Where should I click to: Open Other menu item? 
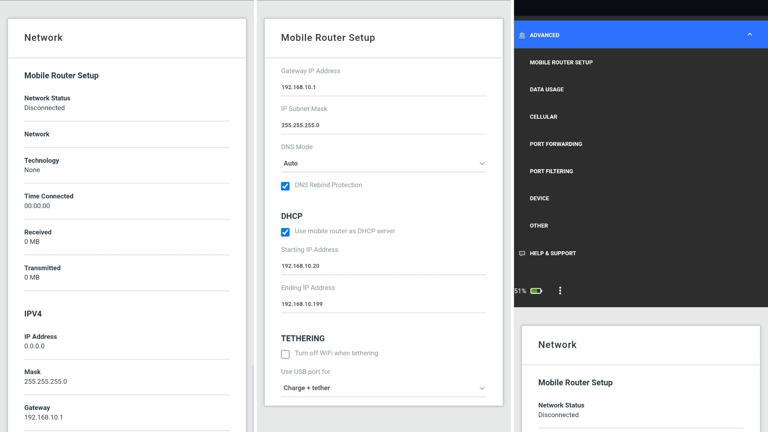coord(539,226)
